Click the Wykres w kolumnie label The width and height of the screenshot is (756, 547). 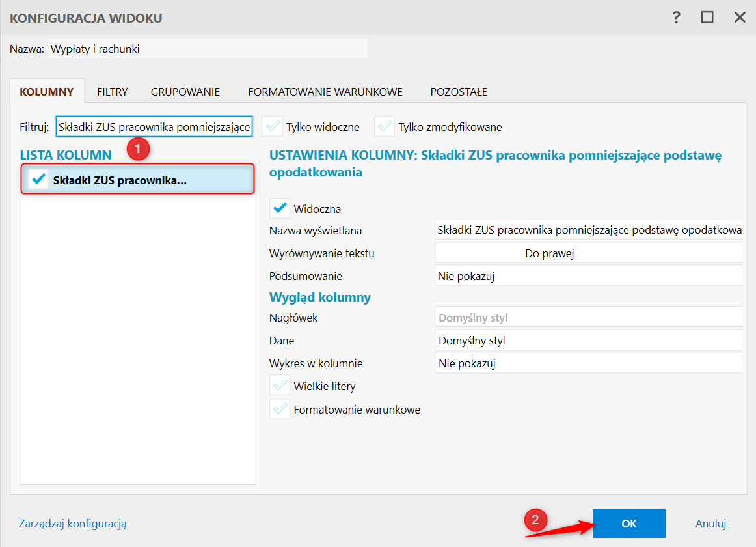pos(316,363)
